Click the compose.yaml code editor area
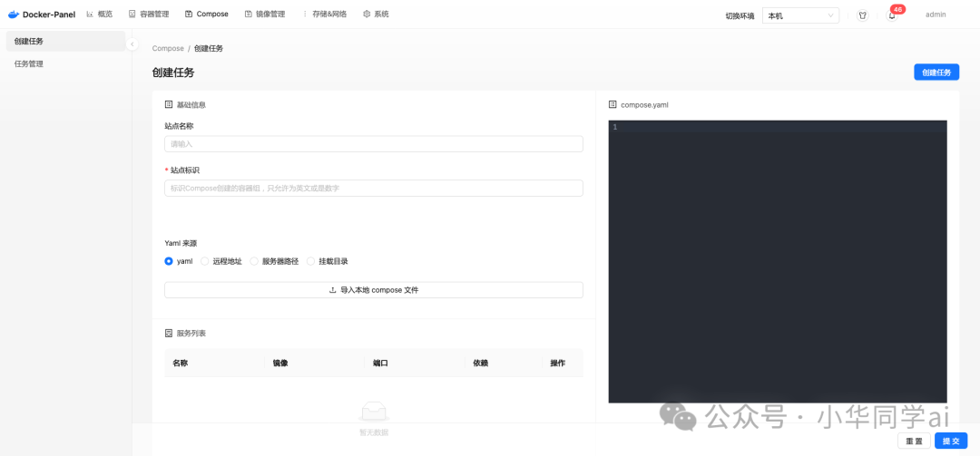Viewport: 980px width, 456px height. pos(778,262)
